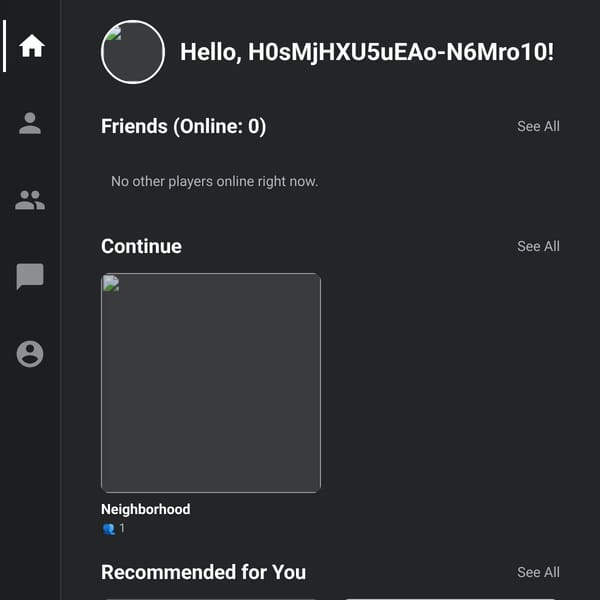Screen dimensions: 600x600
Task: Click the blue players icon under Neighborhood
Action: tap(109, 529)
